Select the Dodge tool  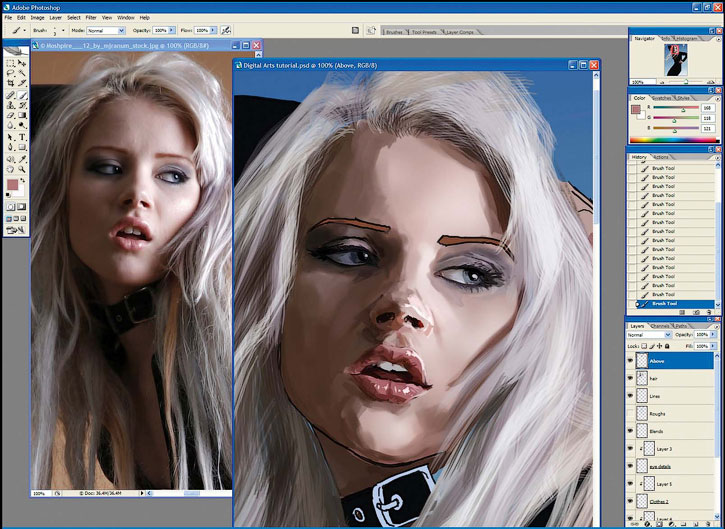pos(22,125)
